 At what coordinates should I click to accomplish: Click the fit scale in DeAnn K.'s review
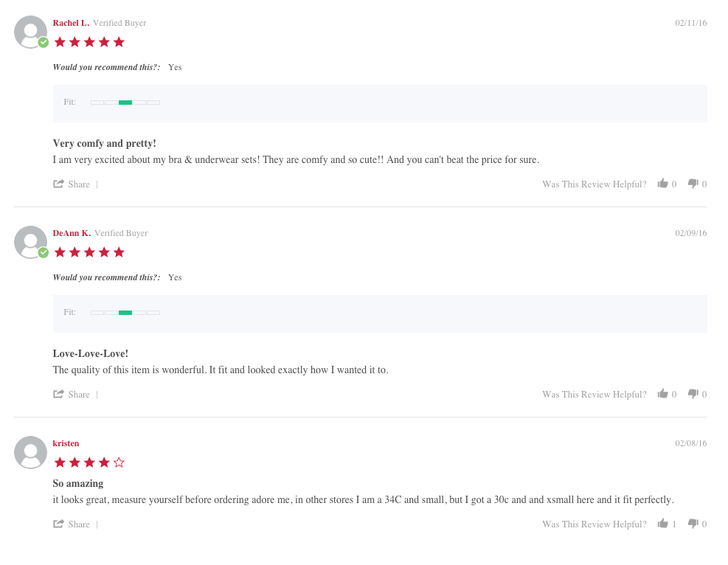click(x=125, y=312)
